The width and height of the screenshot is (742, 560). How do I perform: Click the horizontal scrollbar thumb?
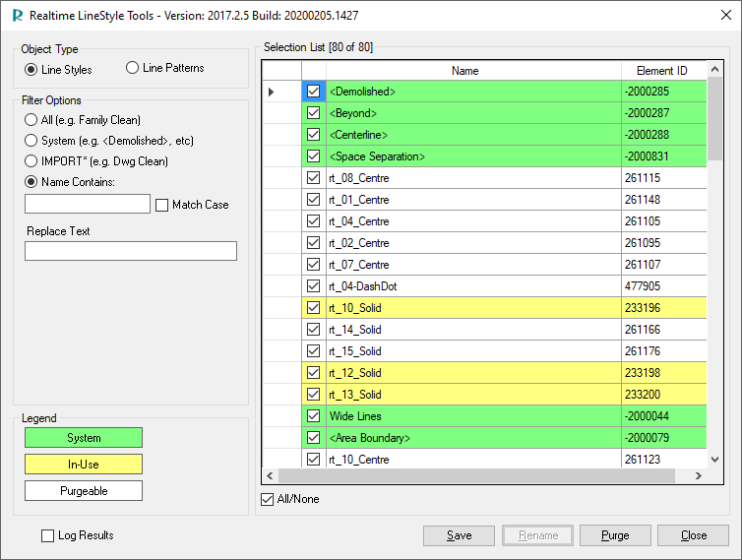(x=476, y=475)
